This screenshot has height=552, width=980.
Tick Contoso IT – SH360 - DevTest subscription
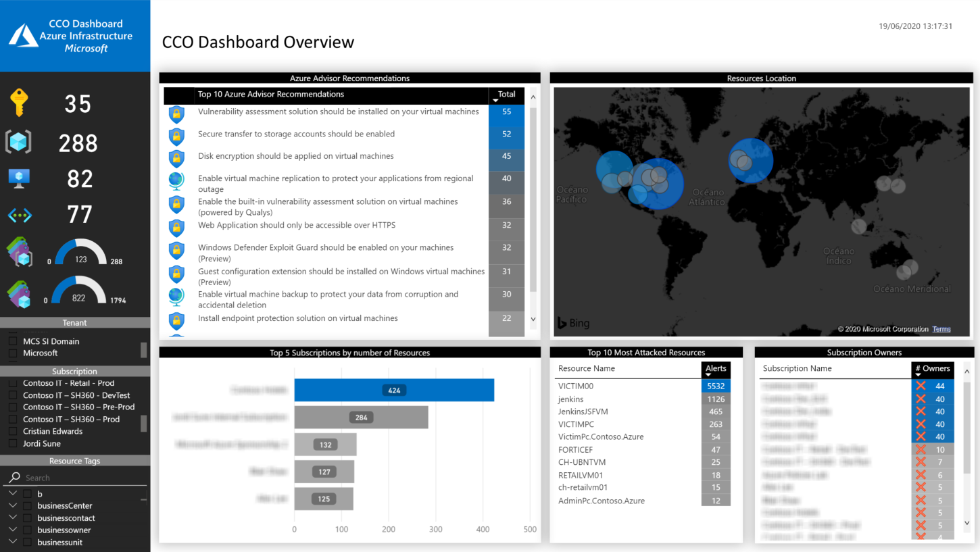[13, 395]
